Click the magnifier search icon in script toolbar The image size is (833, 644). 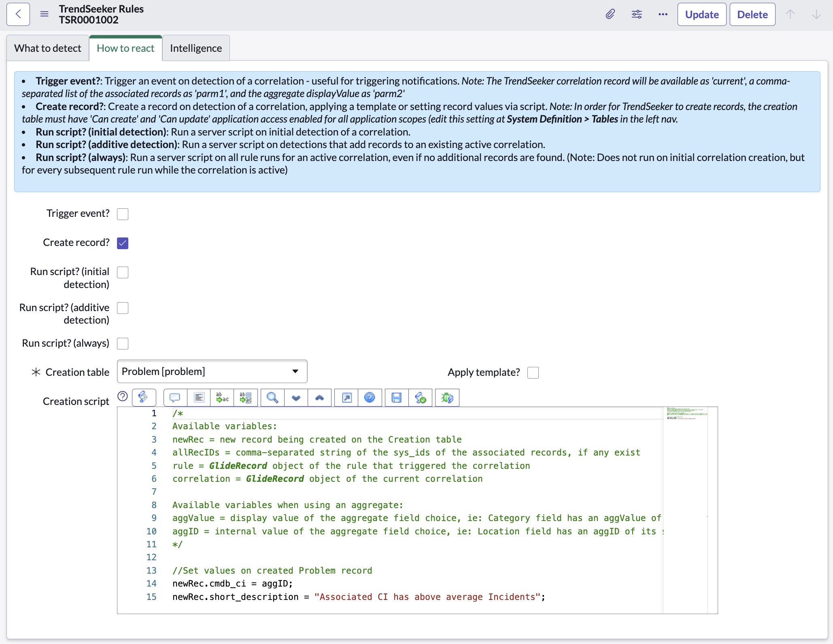pos(273,398)
